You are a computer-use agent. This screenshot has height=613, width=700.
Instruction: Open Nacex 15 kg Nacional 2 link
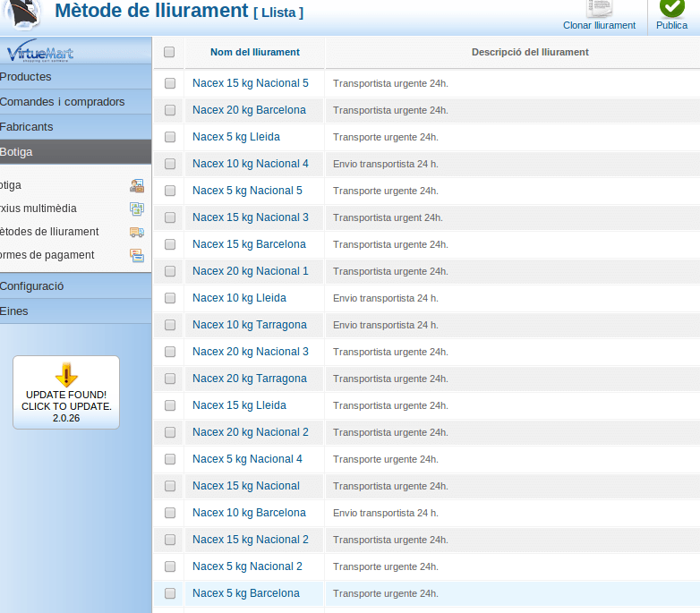tap(251, 540)
